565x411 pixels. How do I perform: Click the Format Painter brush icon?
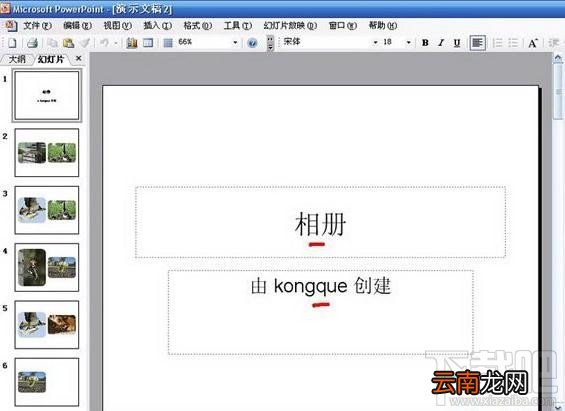[x=85, y=43]
